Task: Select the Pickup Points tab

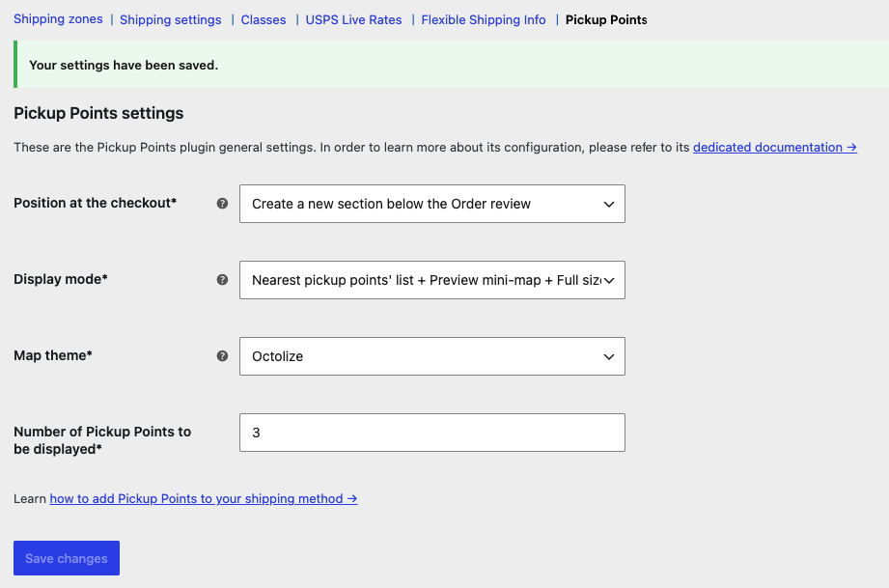Action: 606,20
